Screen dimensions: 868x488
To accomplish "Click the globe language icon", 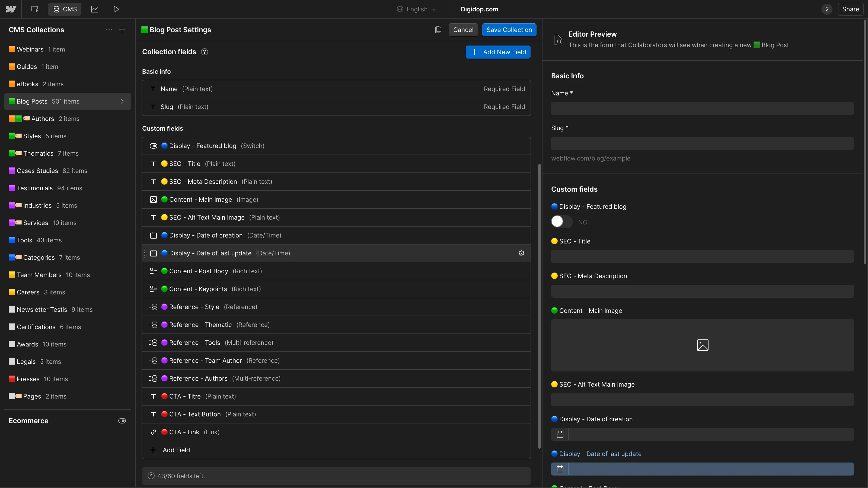I will [x=400, y=9].
